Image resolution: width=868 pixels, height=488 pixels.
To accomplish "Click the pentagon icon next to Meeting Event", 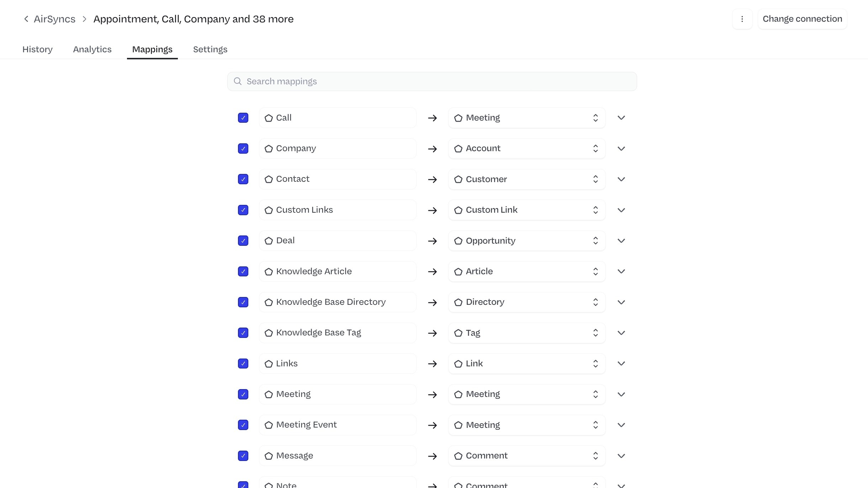I will (x=269, y=425).
